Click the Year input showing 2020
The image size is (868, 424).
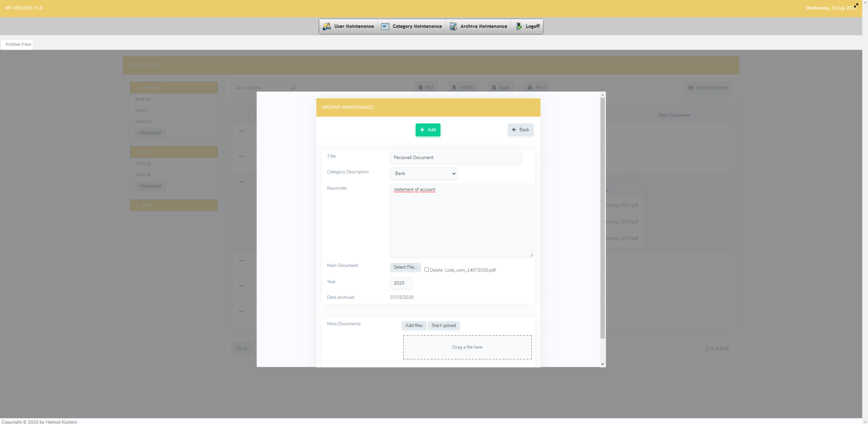[x=401, y=283]
